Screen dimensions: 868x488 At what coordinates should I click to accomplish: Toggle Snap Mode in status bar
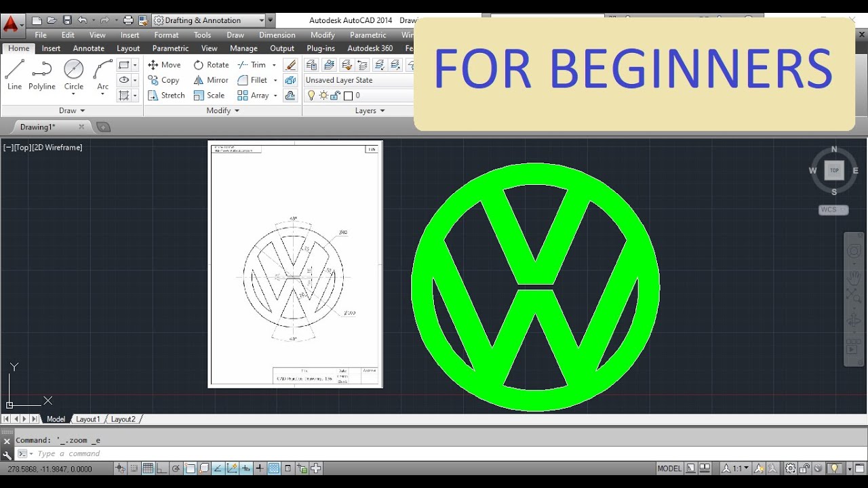[x=134, y=468]
